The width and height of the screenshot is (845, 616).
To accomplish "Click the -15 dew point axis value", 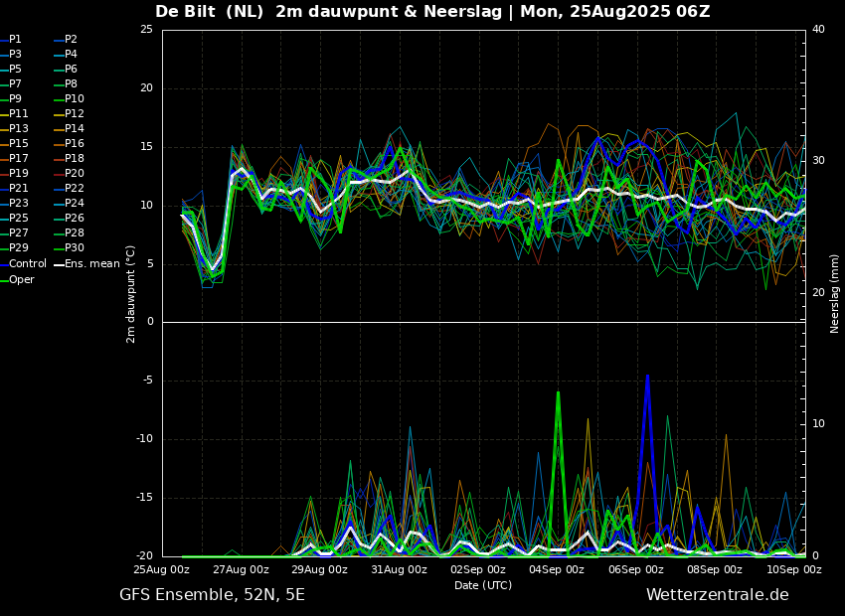I will click(x=145, y=498).
